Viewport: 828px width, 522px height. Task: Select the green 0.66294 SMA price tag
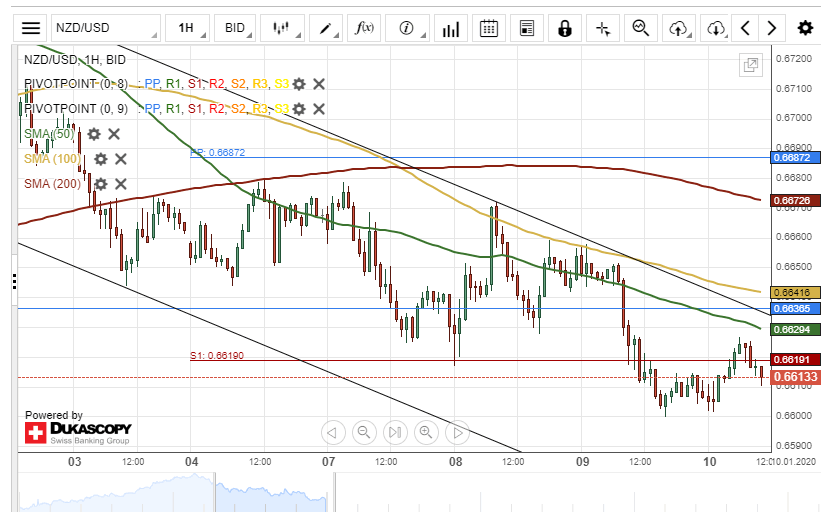coord(795,330)
